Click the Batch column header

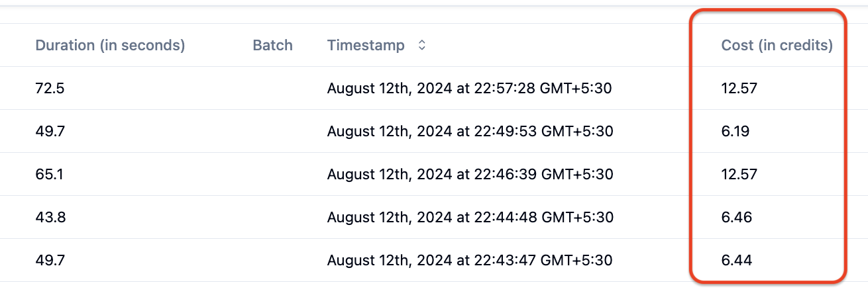pyautogui.click(x=273, y=46)
